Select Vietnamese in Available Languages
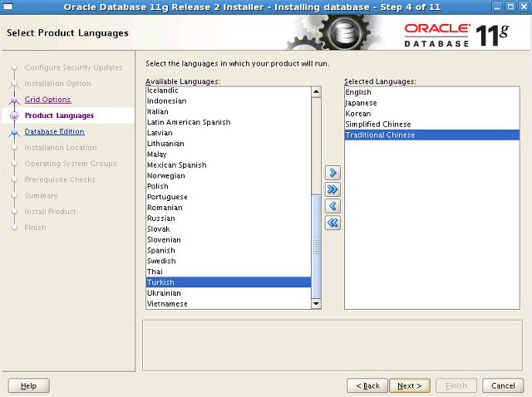This screenshot has height=397, width=532. click(x=229, y=304)
